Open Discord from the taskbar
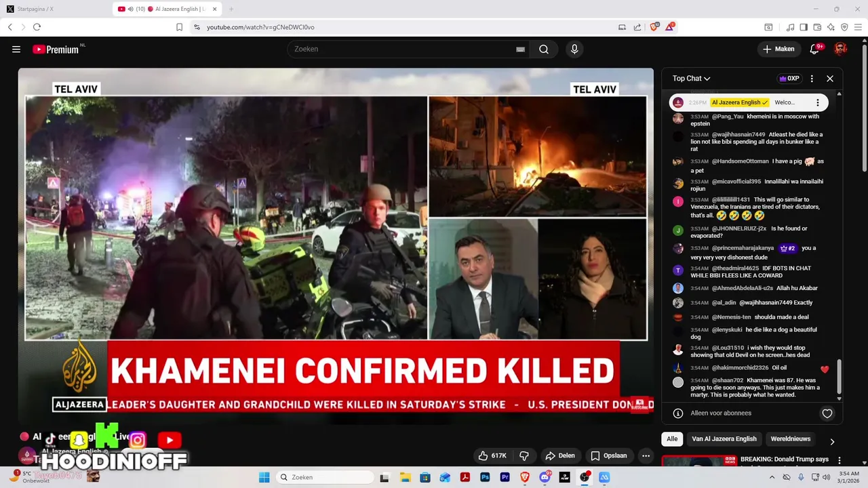This screenshot has width=868, height=488. point(545,477)
